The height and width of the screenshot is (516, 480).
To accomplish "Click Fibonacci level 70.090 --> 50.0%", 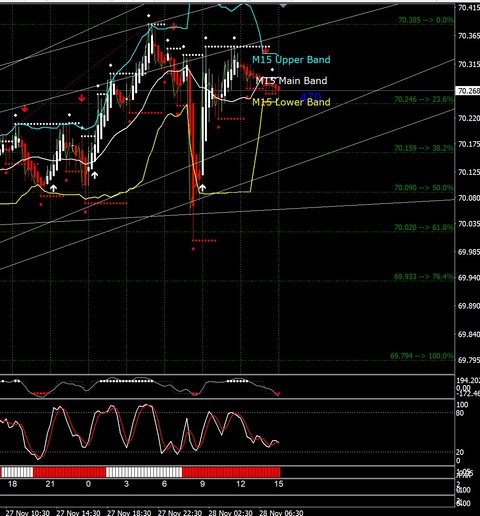I will (423, 188).
